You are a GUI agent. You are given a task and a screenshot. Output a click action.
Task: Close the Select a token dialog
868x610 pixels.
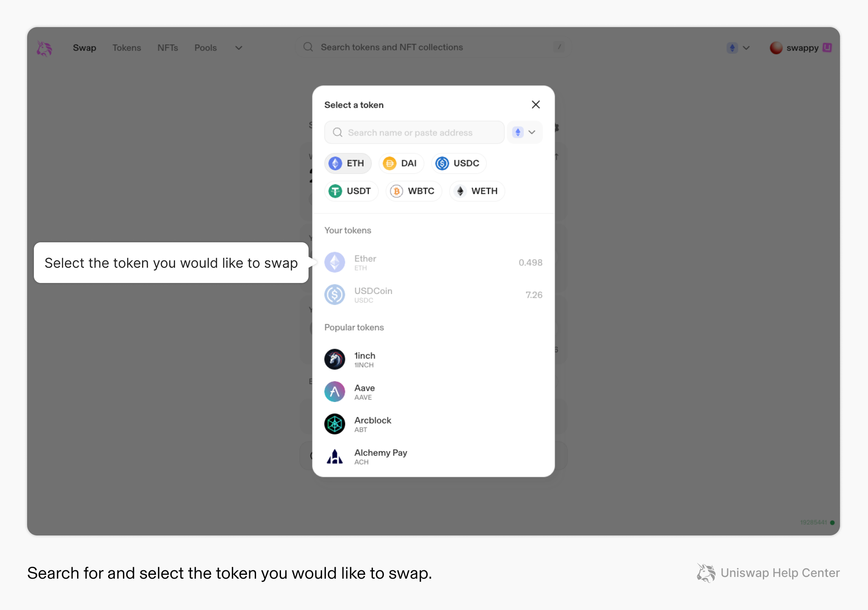(536, 105)
